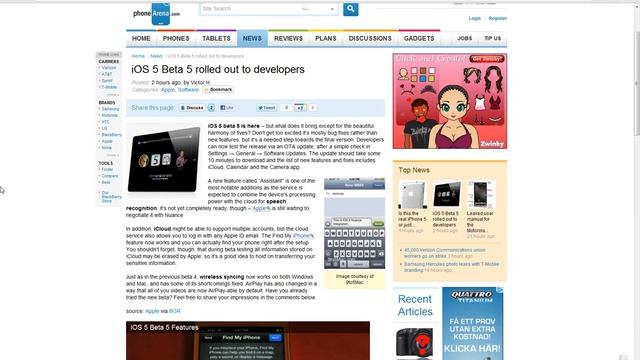This screenshot has height=360, width=640.
Task: Open the Verizon Communications union workers headline
Action: click(x=444, y=253)
